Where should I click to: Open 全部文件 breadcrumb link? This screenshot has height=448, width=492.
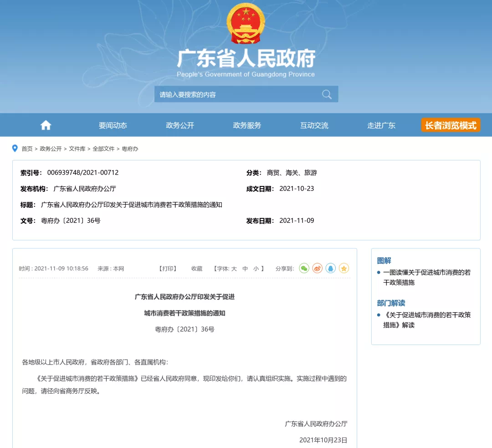click(103, 149)
